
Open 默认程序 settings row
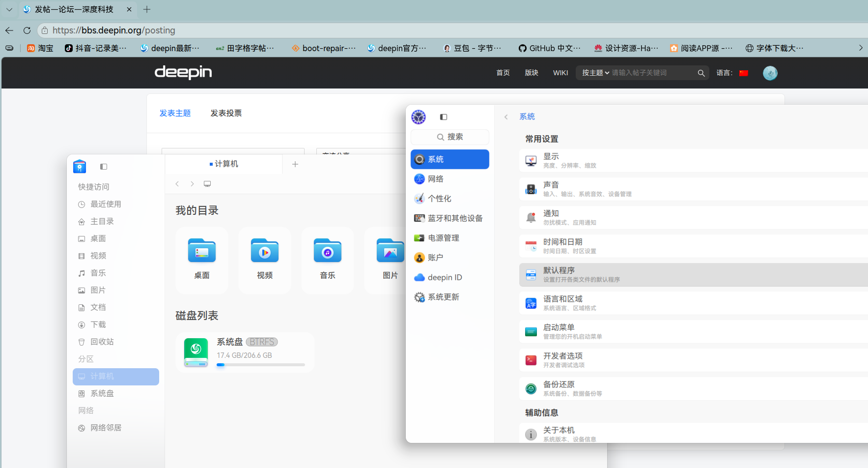pyautogui.click(x=694, y=275)
